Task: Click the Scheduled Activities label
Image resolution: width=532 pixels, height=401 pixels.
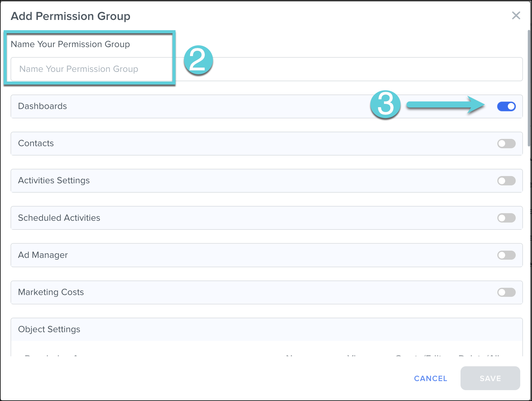Action: pos(59,218)
